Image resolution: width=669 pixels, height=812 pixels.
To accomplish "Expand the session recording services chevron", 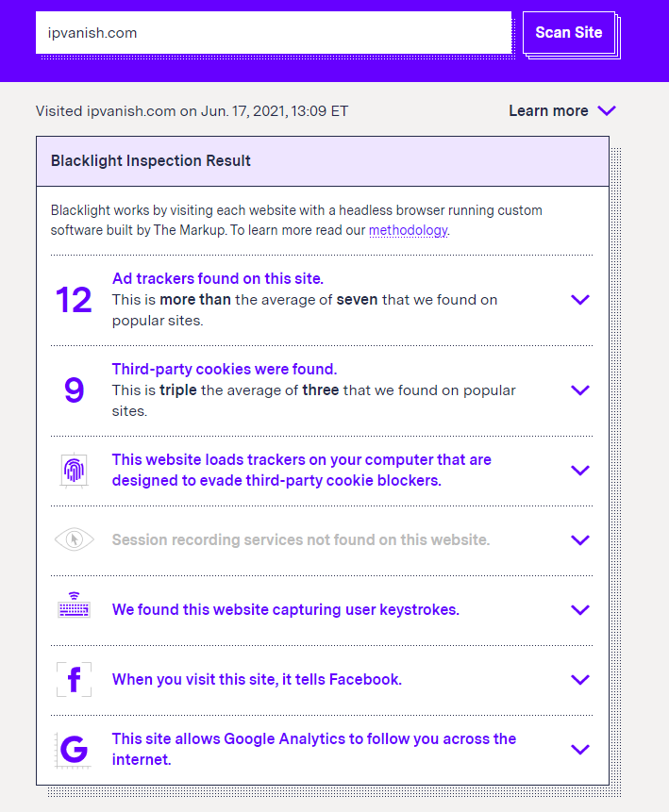I will [x=580, y=540].
